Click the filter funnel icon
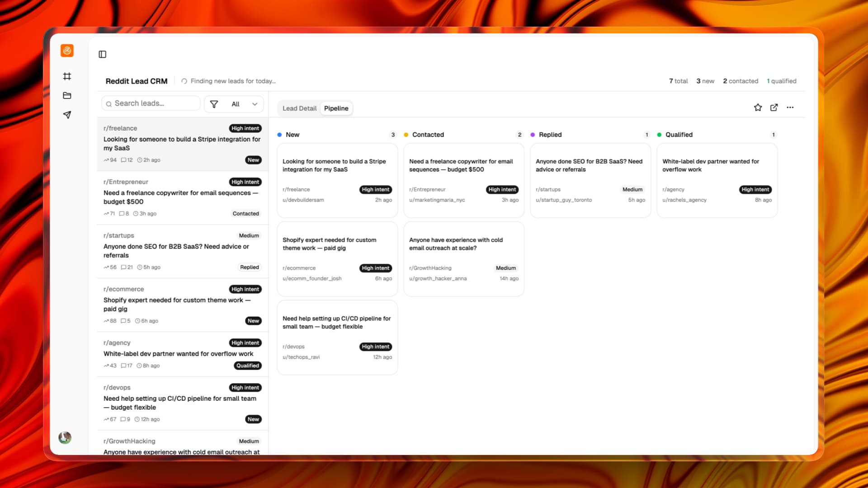 (x=214, y=104)
